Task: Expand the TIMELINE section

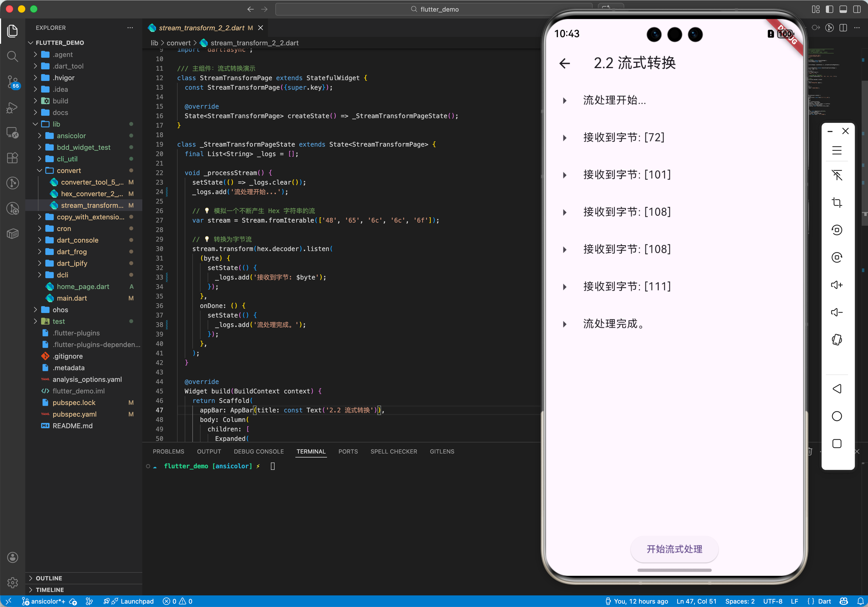Action: click(x=84, y=590)
